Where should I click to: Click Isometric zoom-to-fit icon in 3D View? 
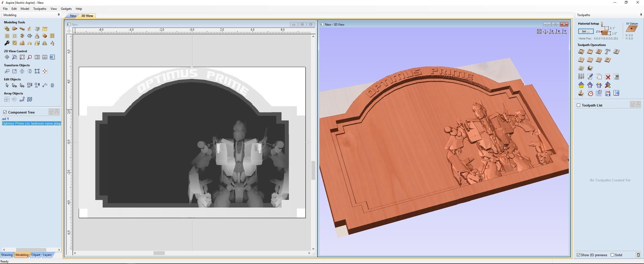[539, 32]
